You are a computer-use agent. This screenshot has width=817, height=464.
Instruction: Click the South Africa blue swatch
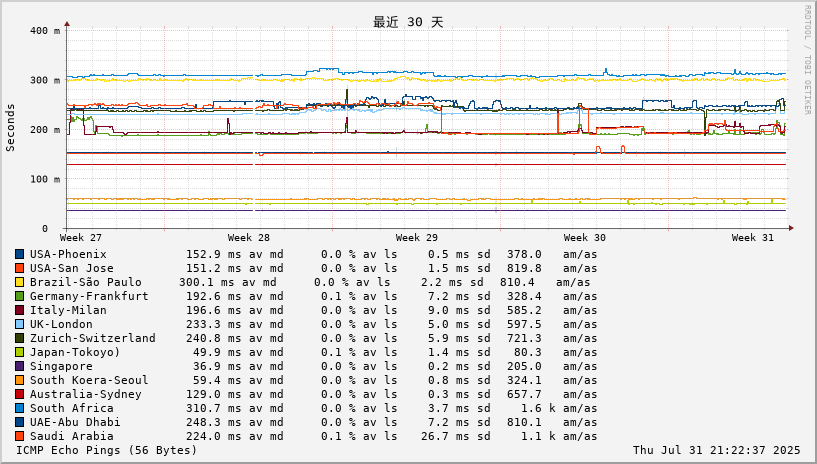(x=19, y=409)
